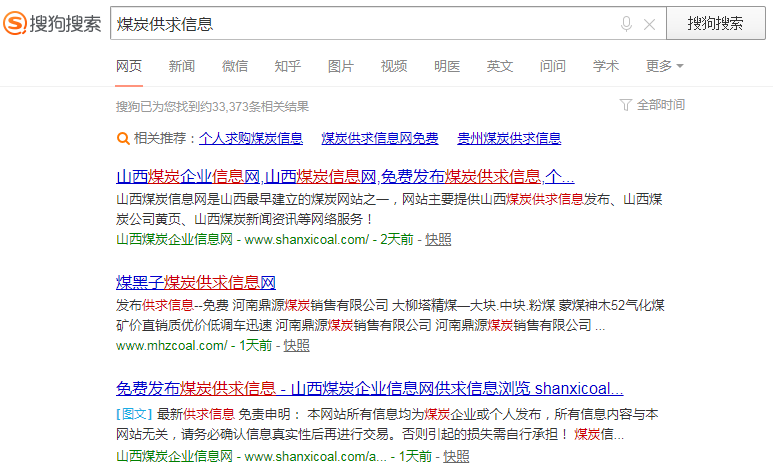Open result 山西煤炭企业信息网,山西煤炭信息网

[x=345, y=176]
